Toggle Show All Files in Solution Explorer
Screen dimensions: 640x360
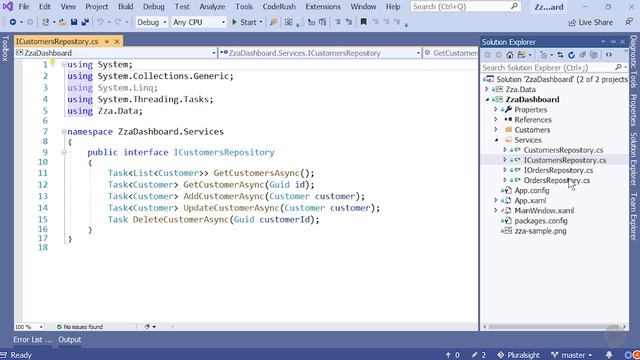click(x=594, y=55)
